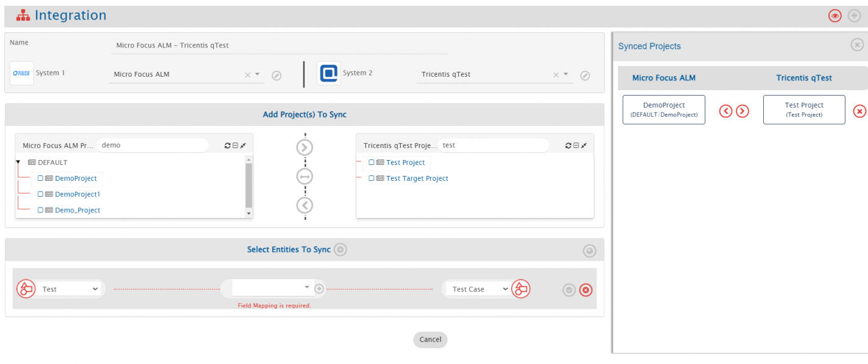Collapse the DEFAULT domain tree node
Viewport: 868px width, 364px height.
(x=18, y=163)
